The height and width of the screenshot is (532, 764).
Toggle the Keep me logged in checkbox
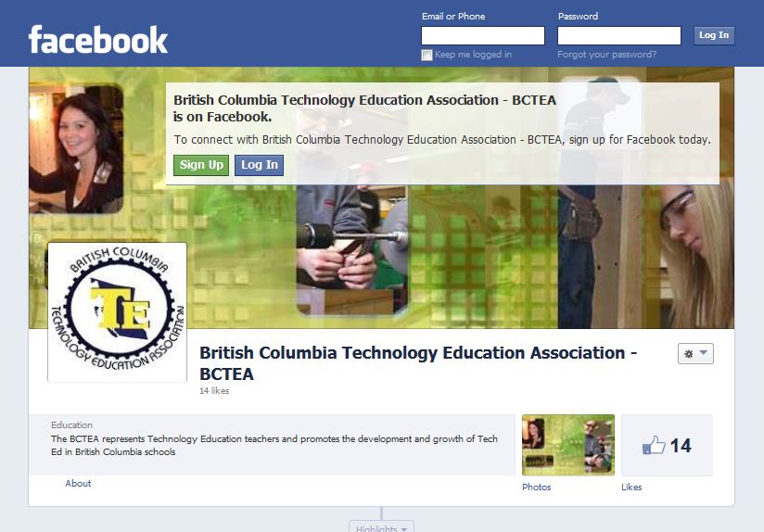click(427, 55)
